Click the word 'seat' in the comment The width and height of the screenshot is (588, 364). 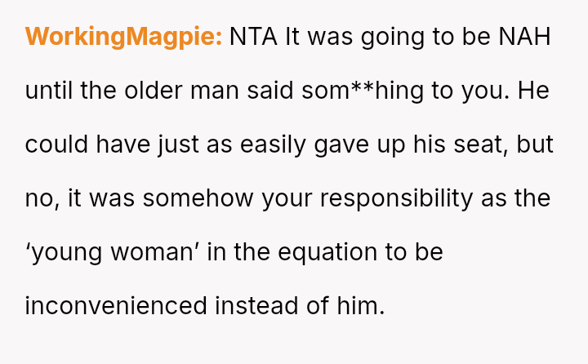pos(480,145)
